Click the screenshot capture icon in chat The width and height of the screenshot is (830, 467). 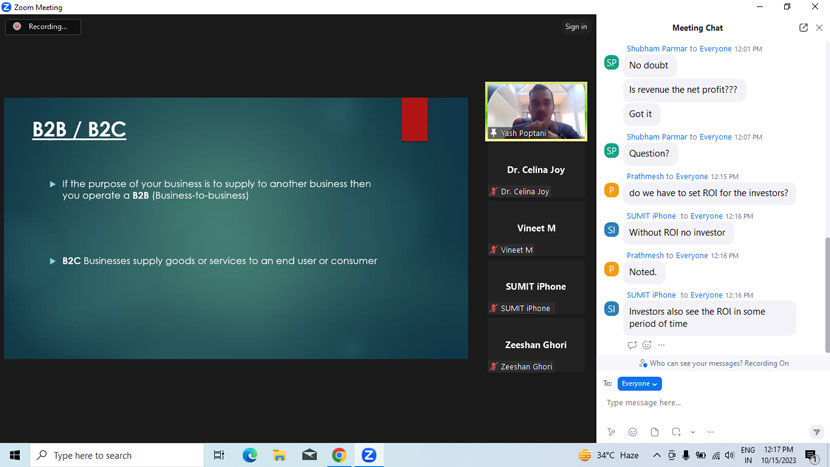(x=676, y=432)
